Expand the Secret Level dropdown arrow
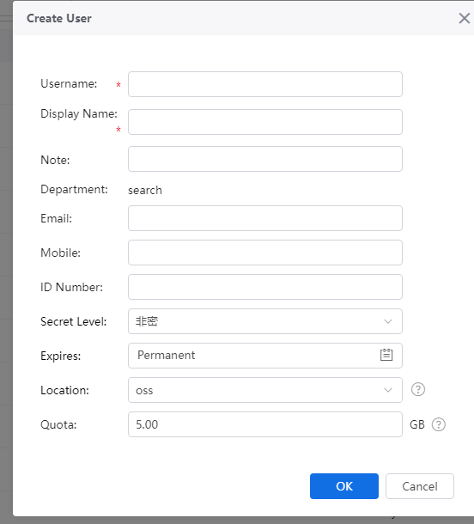The width and height of the screenshot is (474, 524). [x=388, y=321]
